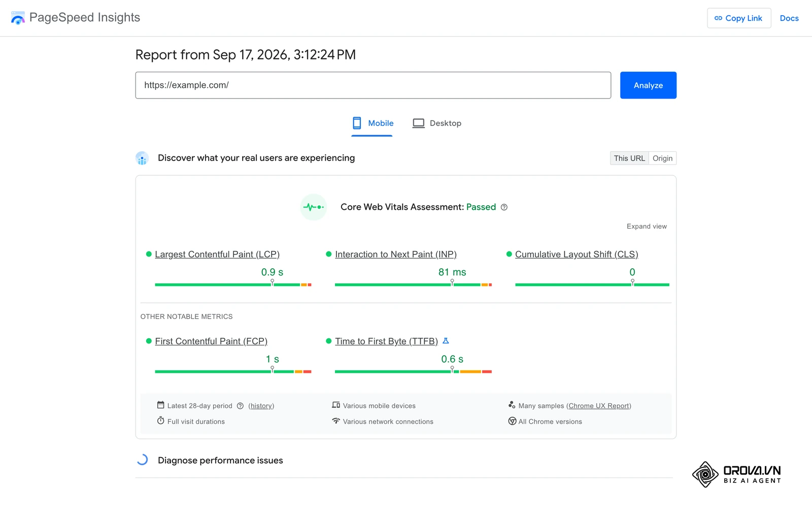812x508 pixels.
Task: Click the real users experience icon
Action: 142,158
